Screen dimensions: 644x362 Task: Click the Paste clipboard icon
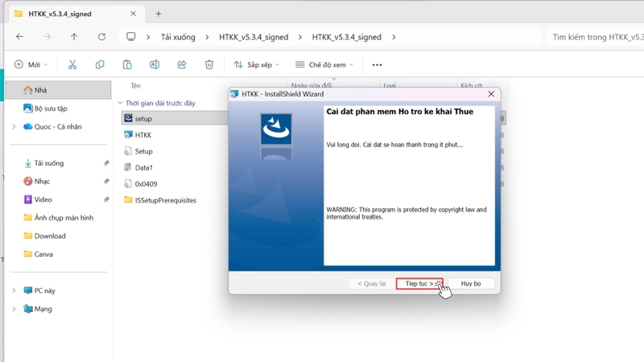coord(127,64)
